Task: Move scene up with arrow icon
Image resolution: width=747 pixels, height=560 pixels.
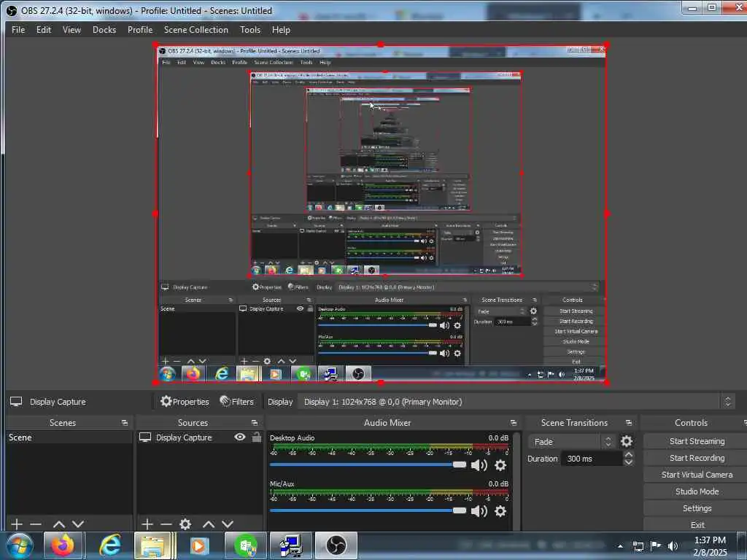Action: (x=59, y=524)
